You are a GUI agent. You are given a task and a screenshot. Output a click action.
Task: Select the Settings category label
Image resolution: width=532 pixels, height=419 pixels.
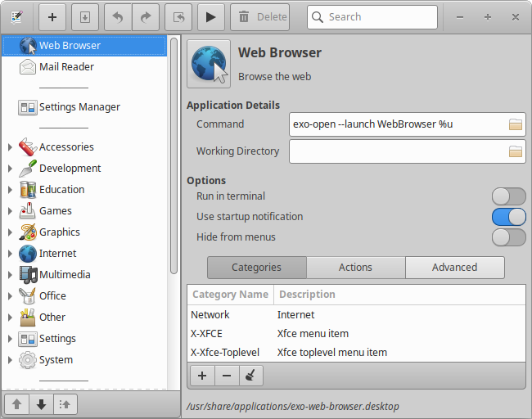pyautogui.click(x=57, y=339)
